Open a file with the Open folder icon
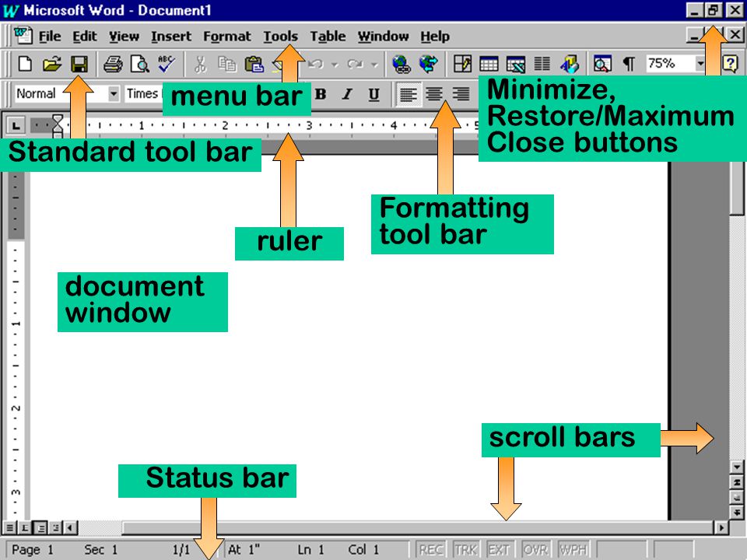The height and width of the screenshot is (560, 747). pyautogui.click(x=52, y=63)
